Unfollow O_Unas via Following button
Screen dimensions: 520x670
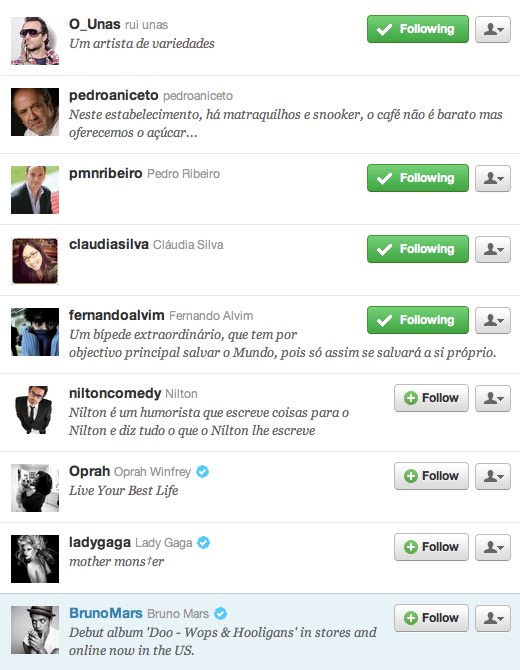click(x=418, y=29)
